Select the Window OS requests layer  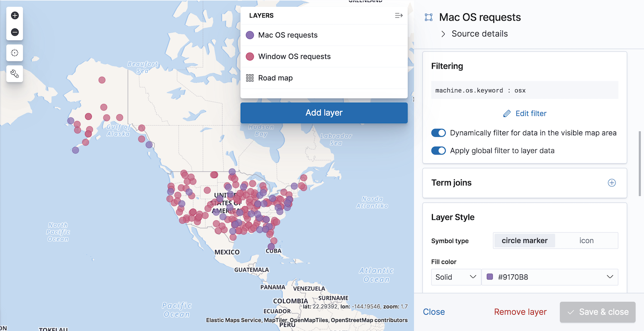294,57
